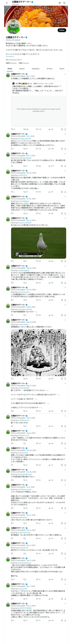Bookmark the Apr 1, 2025 post
Viewport: 72px width, 644px height.
(x=62, y=129)
